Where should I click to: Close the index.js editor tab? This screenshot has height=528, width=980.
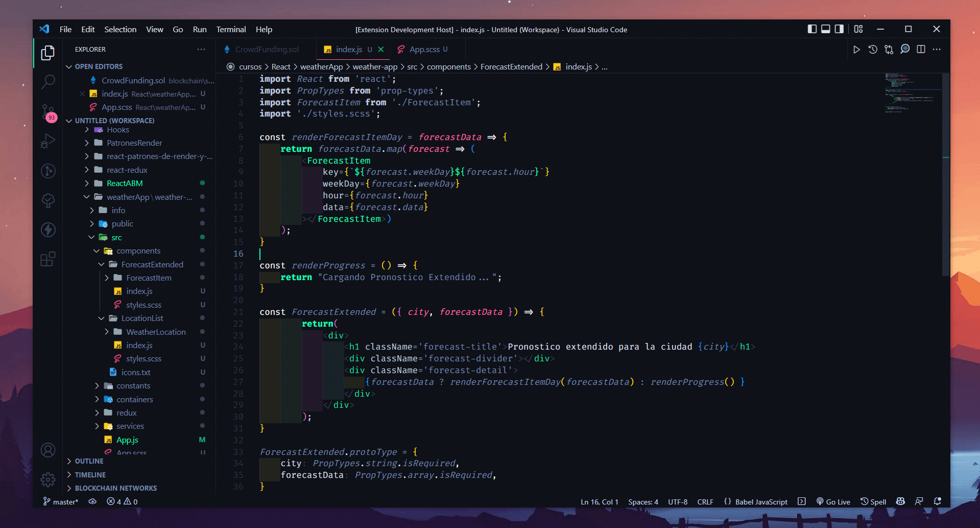381,50
